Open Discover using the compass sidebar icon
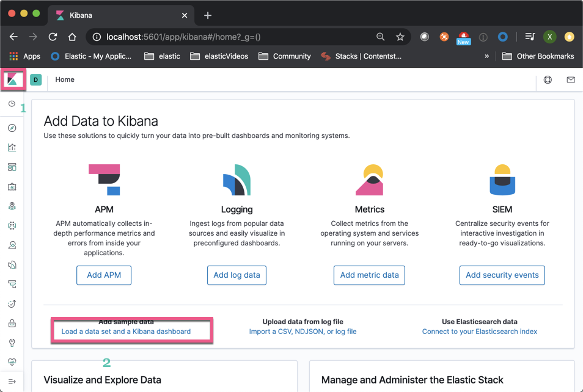Image resolution: width=583 pixels, height=392 pixels. tap(12, 128)
